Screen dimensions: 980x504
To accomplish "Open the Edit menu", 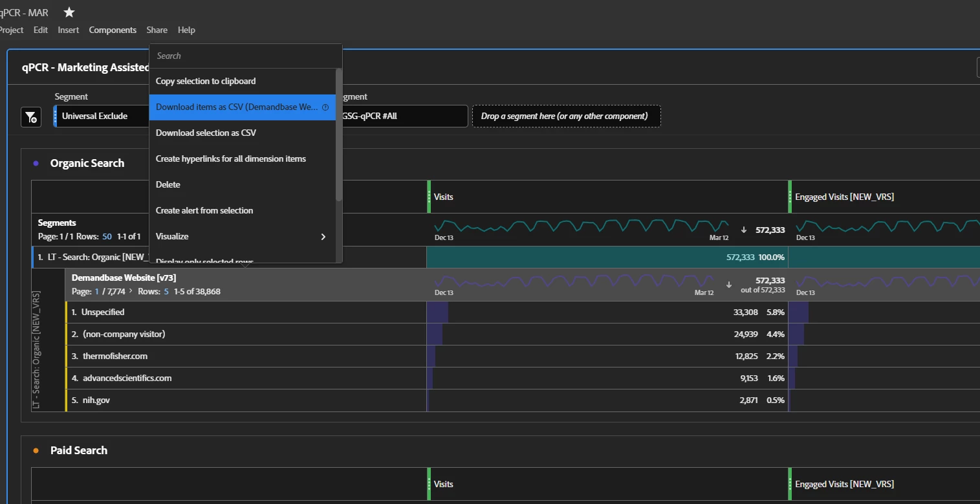I will 41,30.
